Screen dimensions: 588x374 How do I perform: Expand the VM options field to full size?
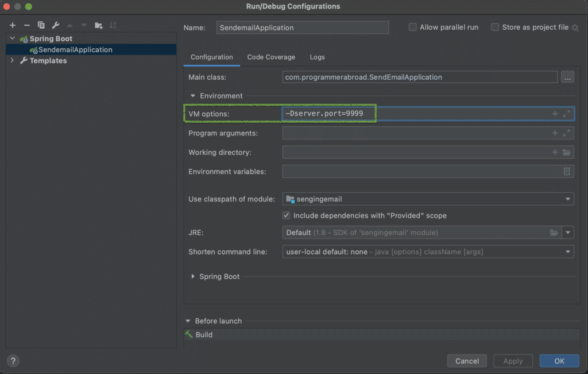click(567, 114)
